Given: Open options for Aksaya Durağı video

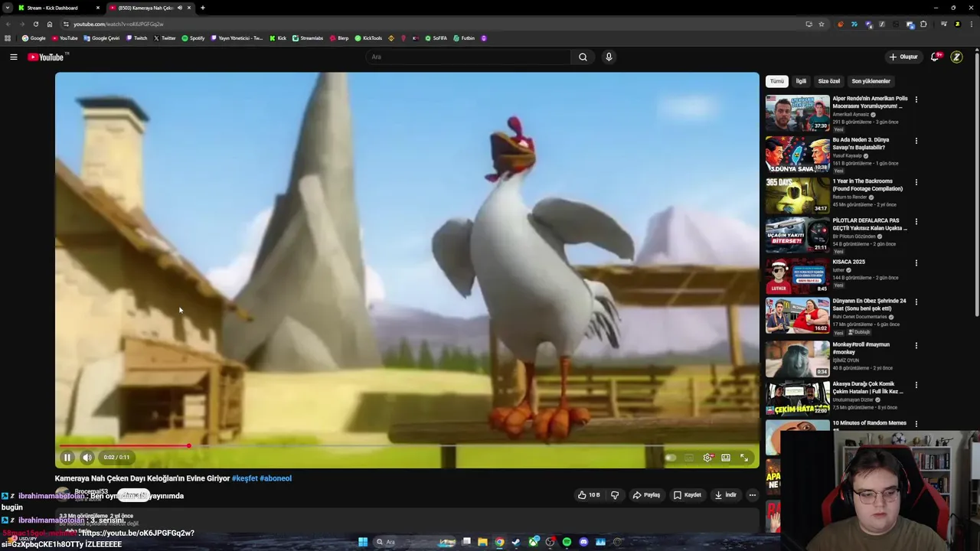Looking at the screenshot, I should click(916, 385).
